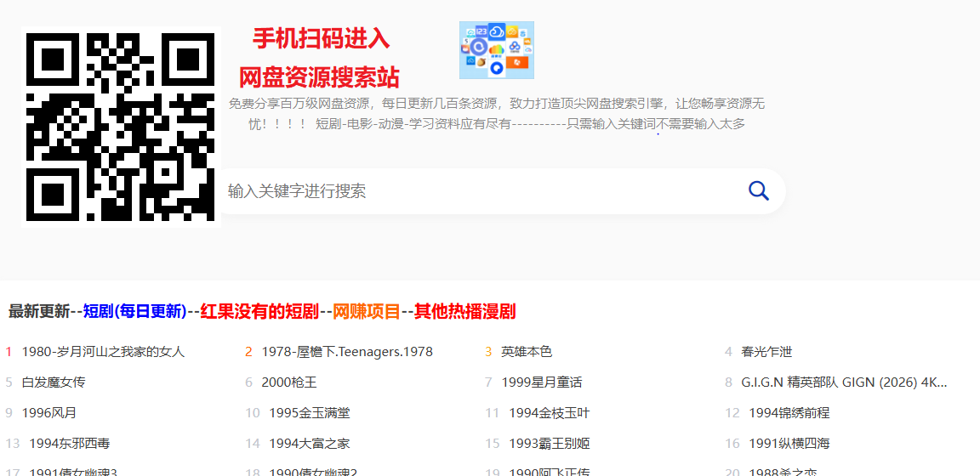980x476 pixels.
Task: Open the 春光乍泄 entry
Action: coord(766,352)
